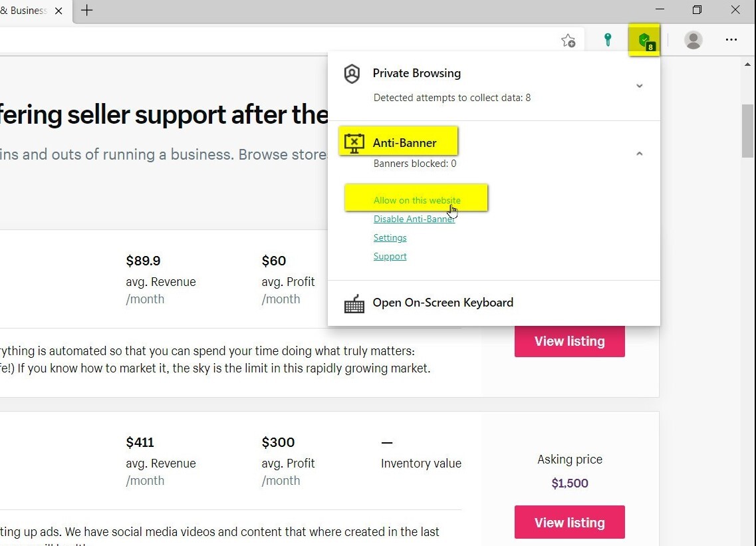Expand the Private Browsing section chevron

coord(640,86)
